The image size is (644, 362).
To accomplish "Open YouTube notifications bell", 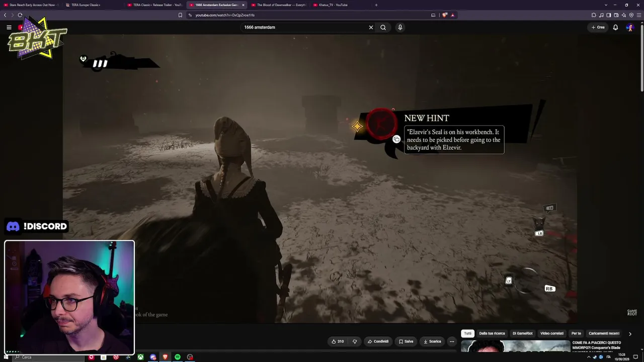I will pos(615,27).
